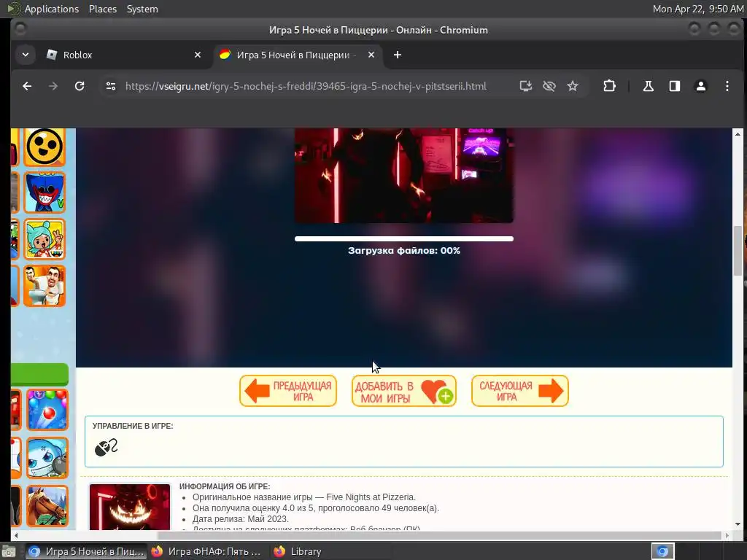Toggle the browser side panel

pyautogui.click(x=675, y=86)
